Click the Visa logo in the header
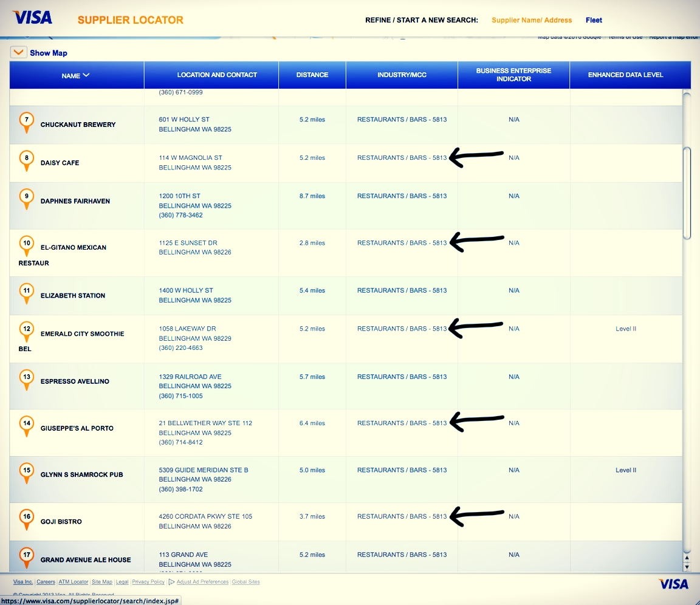 32,18
